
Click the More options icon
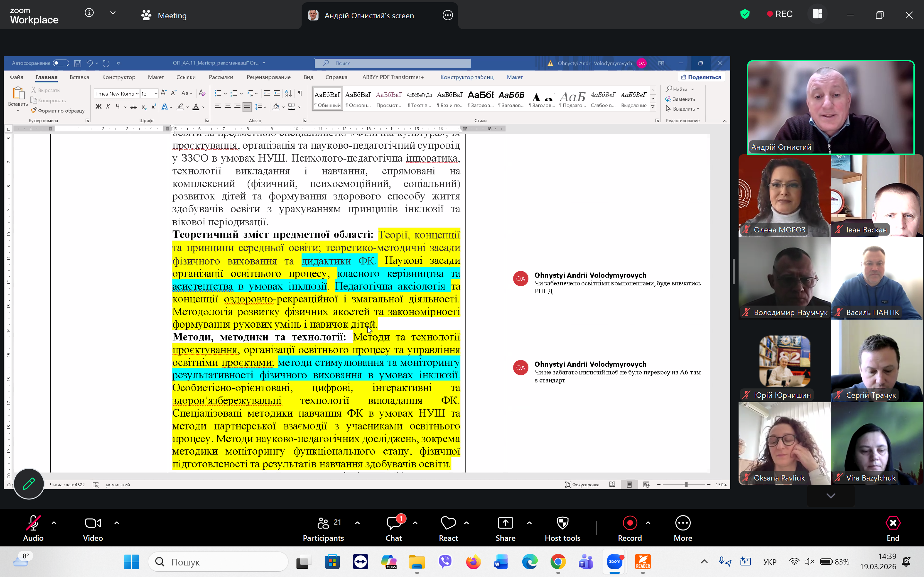click(x=683, y=523)
